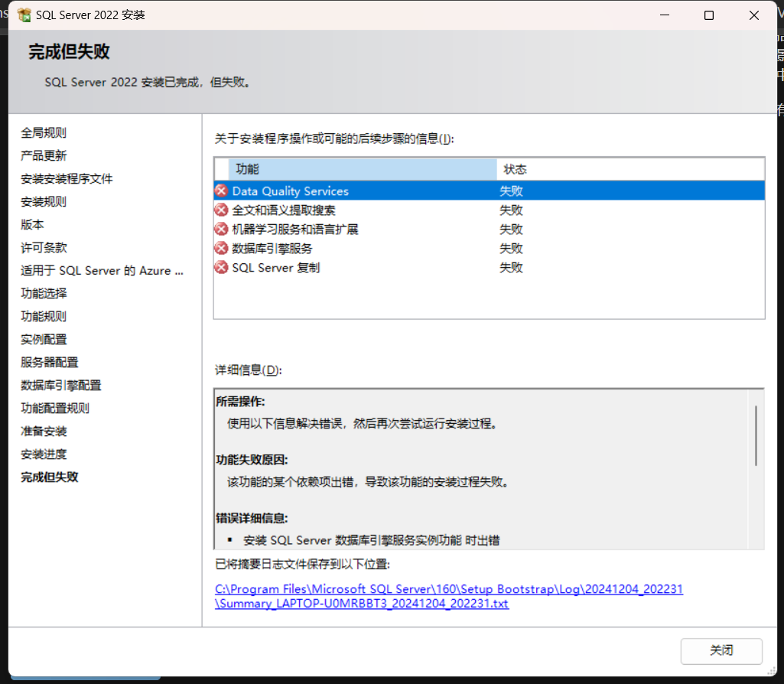Image resolution: width=784 pixels, height=684 pixels.
Task: Click 功能配置规则 step in sidebar
Action: pos(55,409)
